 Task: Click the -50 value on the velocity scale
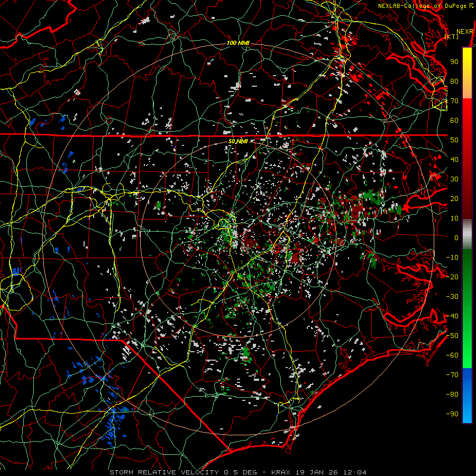click(452, 336)
